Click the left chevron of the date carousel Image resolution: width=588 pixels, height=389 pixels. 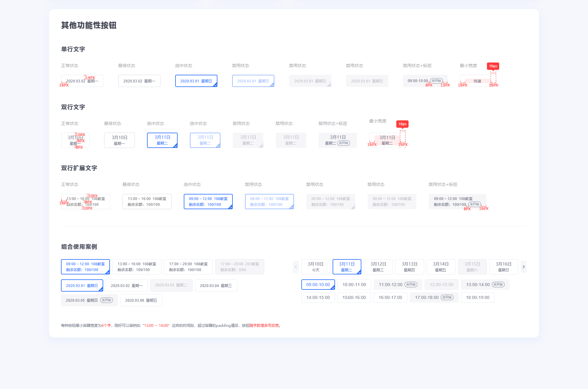296,267
